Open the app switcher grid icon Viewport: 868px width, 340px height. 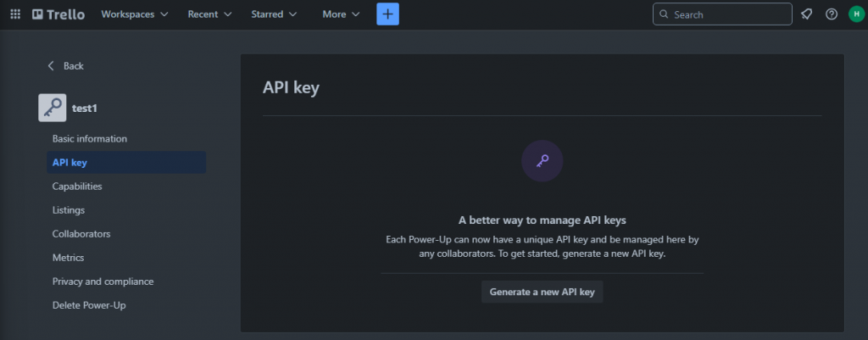14,14
